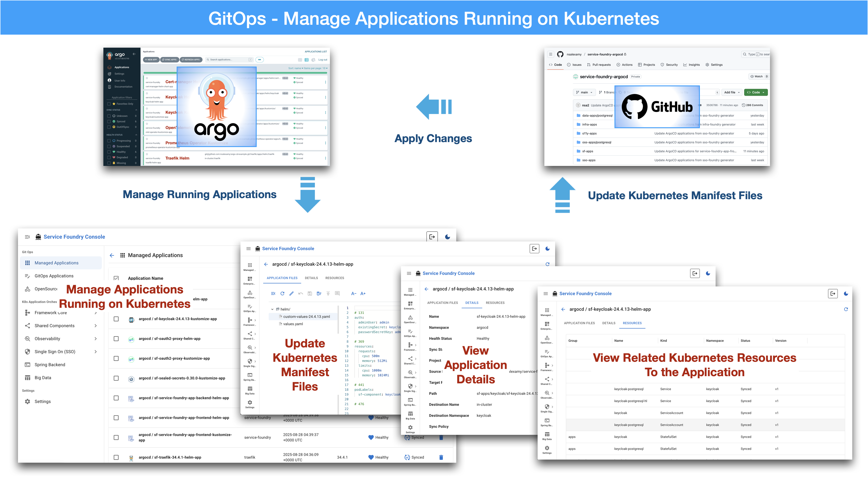Check the Synced sync status filter
This screenshot has height=487, width=868.
pyautogui.click(x=109, y=121)
